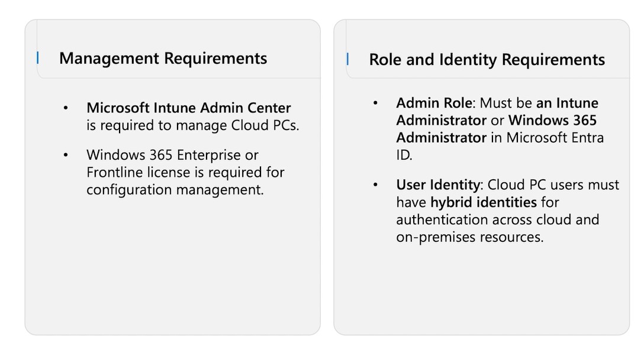Click the "Role and Identity Requirements" heading

(x=487, y=60)
